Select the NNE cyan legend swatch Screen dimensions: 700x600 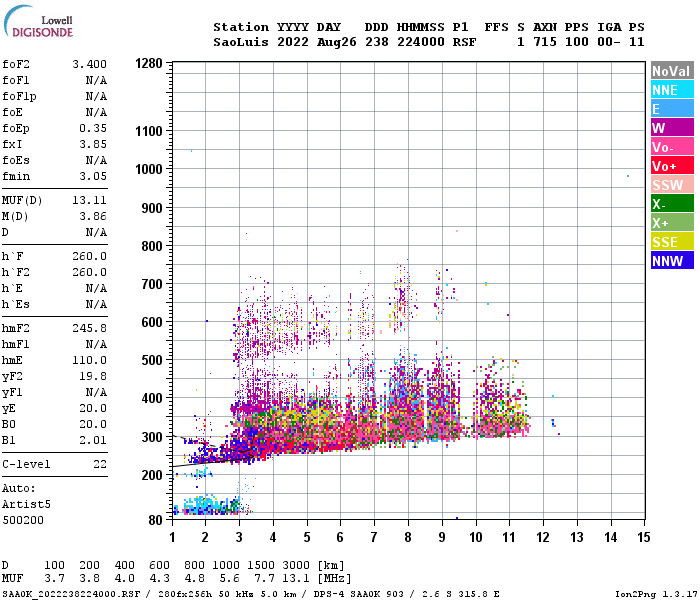(672, 90)
